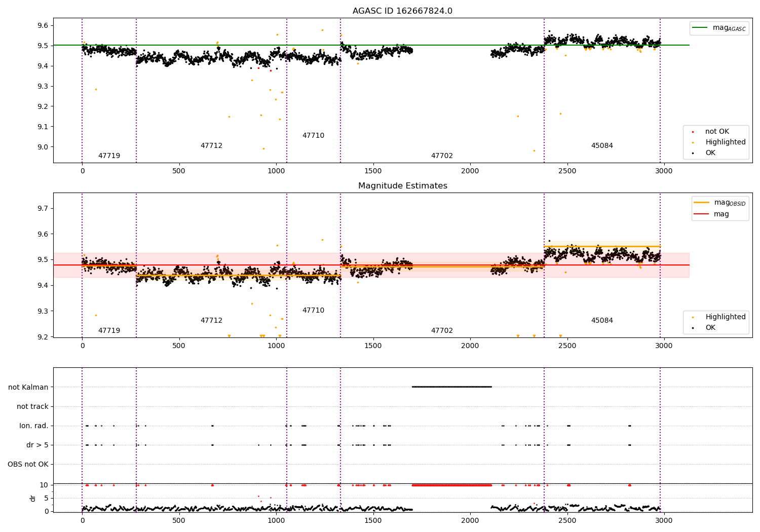This screenshot has width=760, height=532.
Task: Click the 47719 label in the middle plot
Action: 109,331
